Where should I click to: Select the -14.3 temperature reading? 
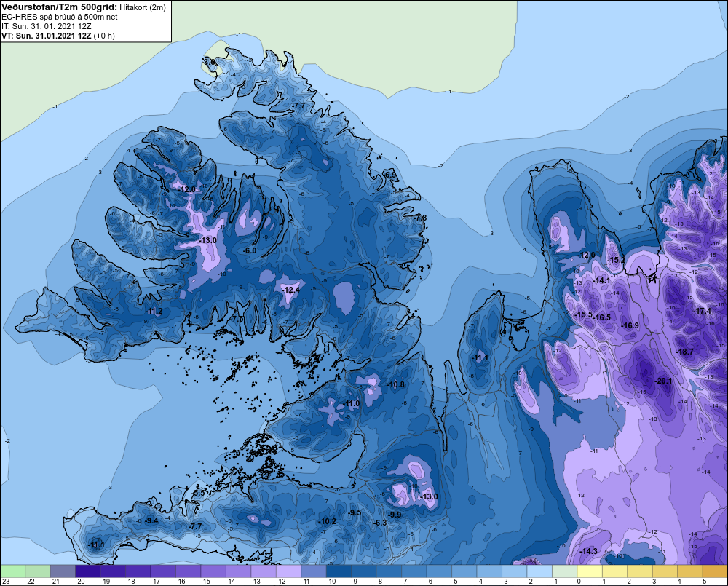(x=588, y=551)
